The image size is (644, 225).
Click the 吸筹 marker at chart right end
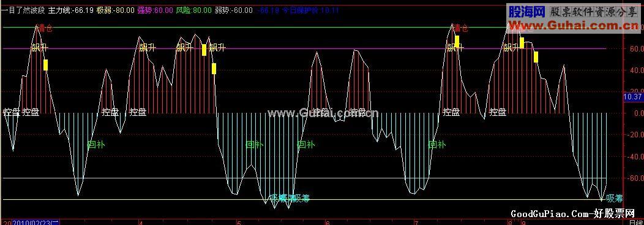click(x=615, y=198)
